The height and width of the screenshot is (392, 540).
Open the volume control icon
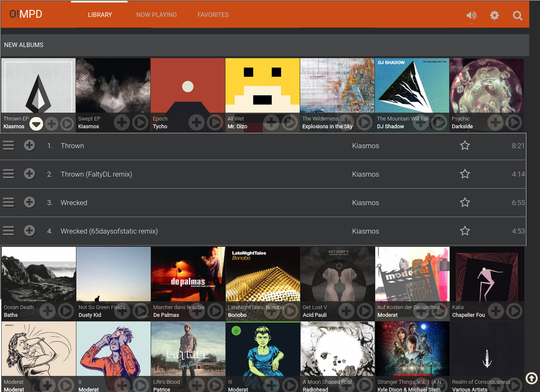click(x=471, y=15)
